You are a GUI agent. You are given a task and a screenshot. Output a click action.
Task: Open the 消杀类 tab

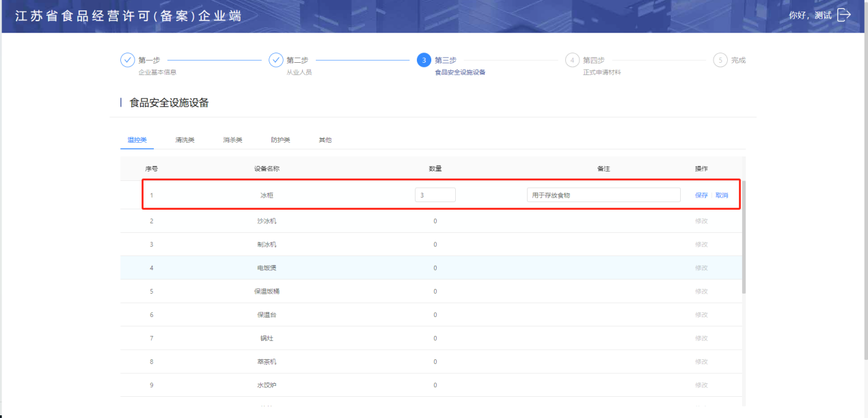[232, 140]
